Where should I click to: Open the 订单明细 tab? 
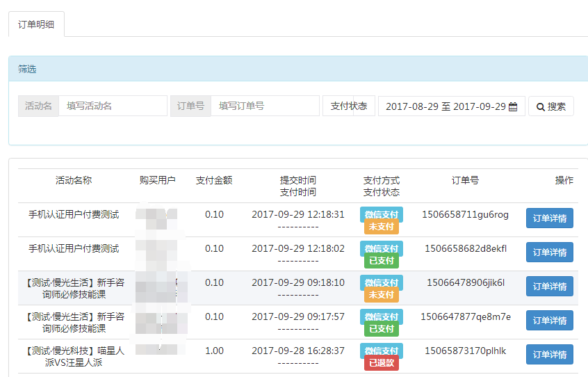pos(36,24)
